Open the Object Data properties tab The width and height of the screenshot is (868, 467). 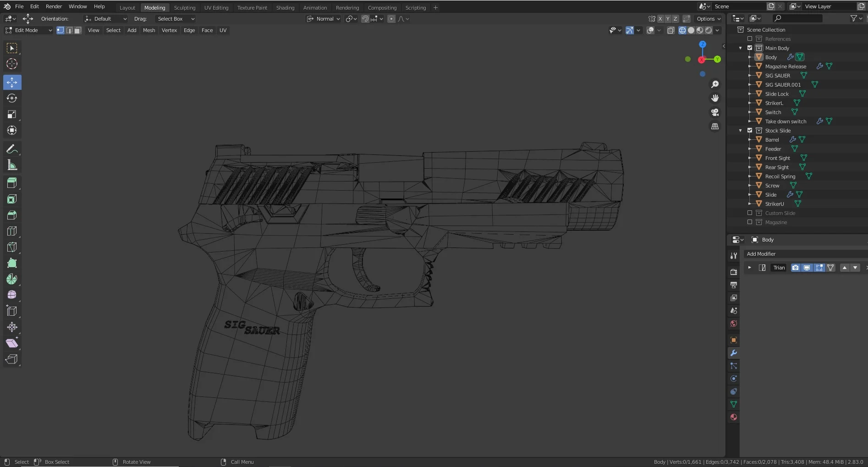coord(733,404)
